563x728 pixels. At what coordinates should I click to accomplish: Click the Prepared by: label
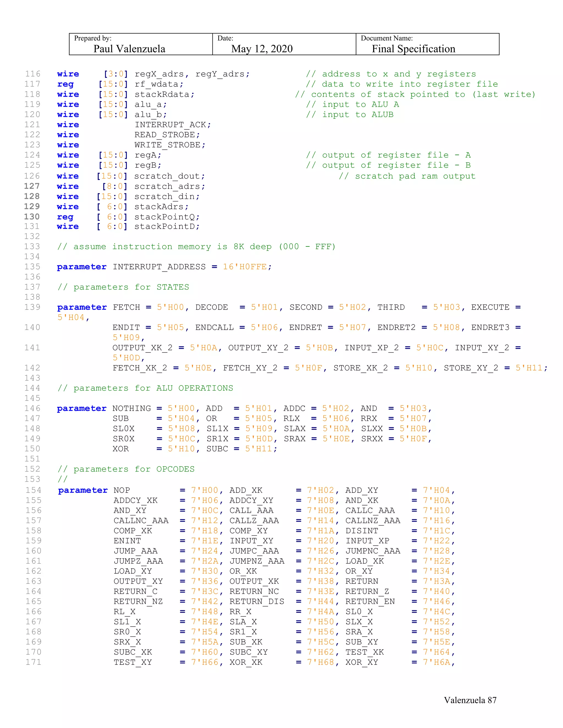click(x=93, y=38)
